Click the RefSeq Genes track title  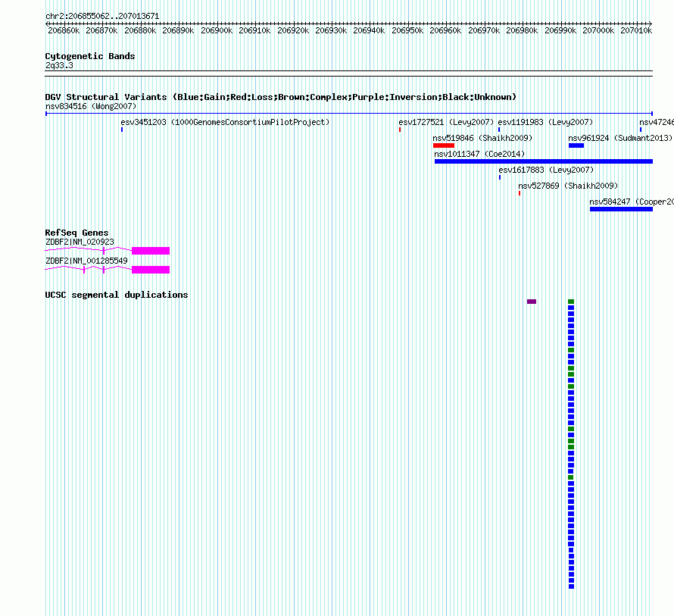[x=77, y=233]
